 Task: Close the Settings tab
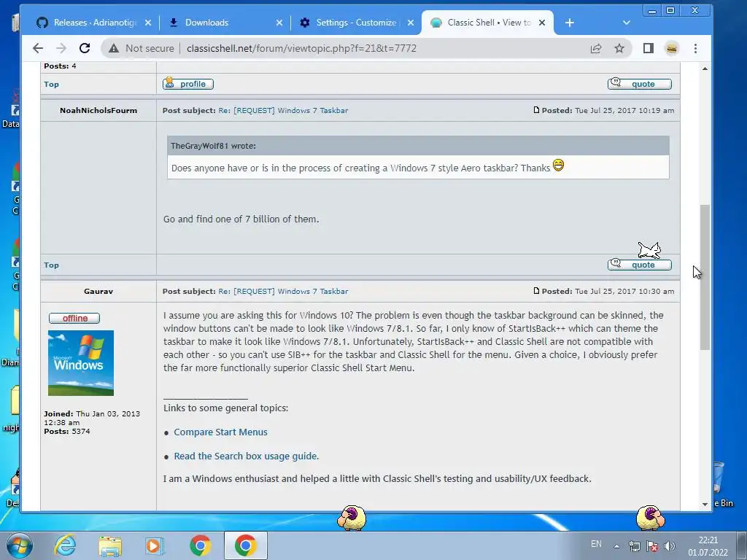pyautogui.click(x=411, y=23)
